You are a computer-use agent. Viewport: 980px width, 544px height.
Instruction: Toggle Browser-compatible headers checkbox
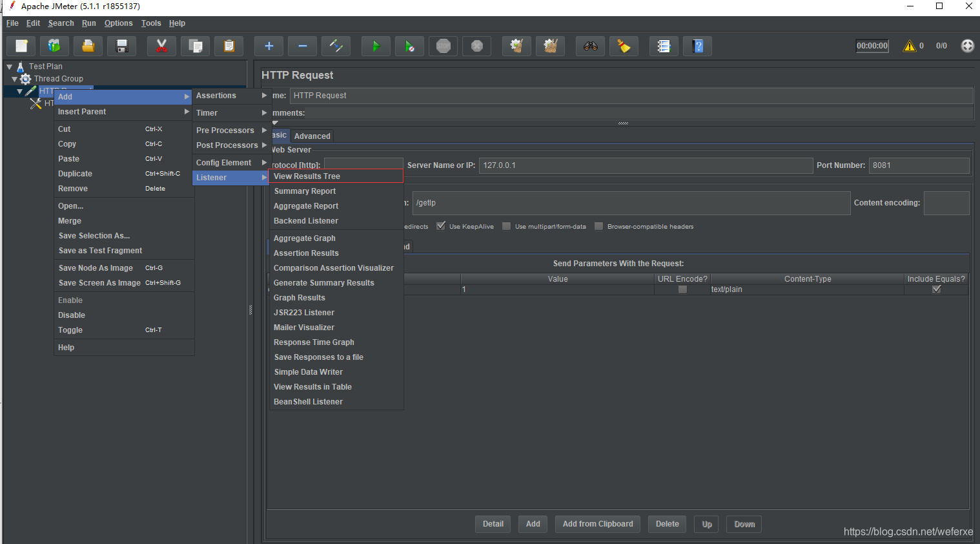599,226
